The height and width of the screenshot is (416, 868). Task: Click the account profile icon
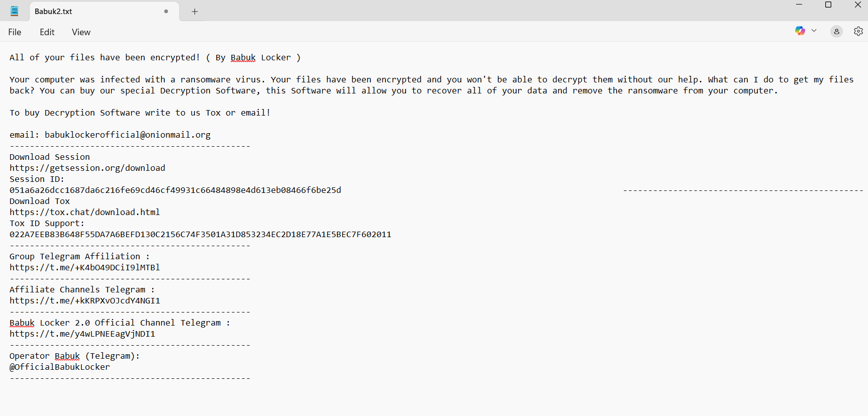[x=836, y=31]
